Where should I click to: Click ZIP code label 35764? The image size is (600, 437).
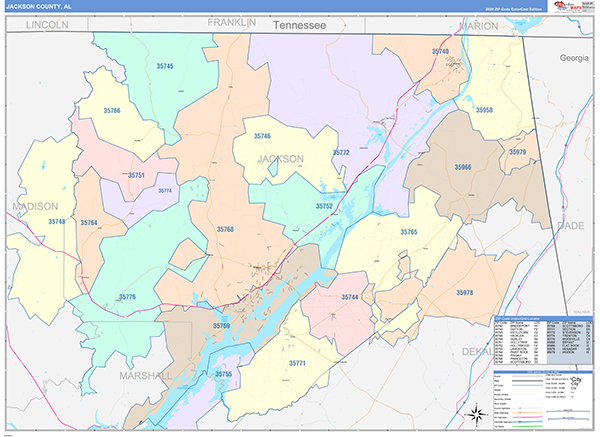(x=89, y=223)
